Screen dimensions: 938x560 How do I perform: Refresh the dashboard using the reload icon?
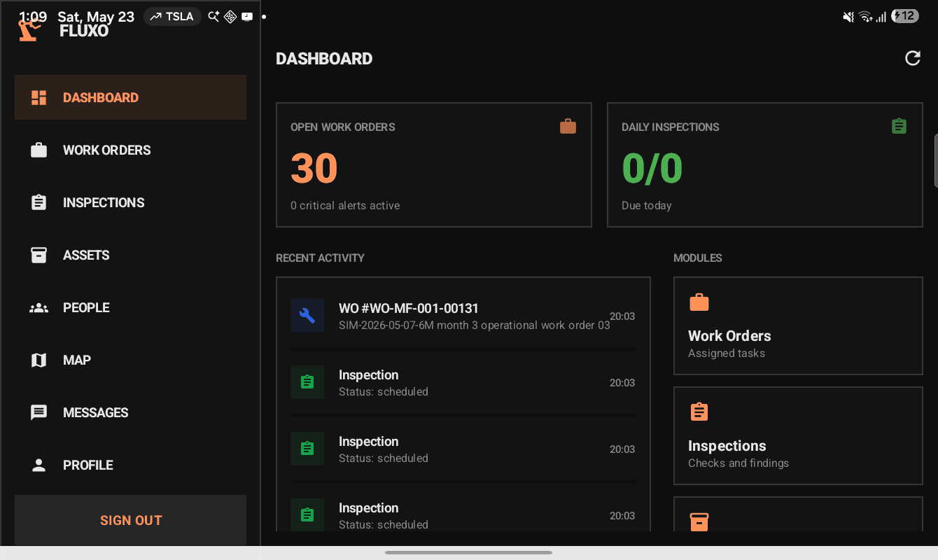[x=913, y=58]
